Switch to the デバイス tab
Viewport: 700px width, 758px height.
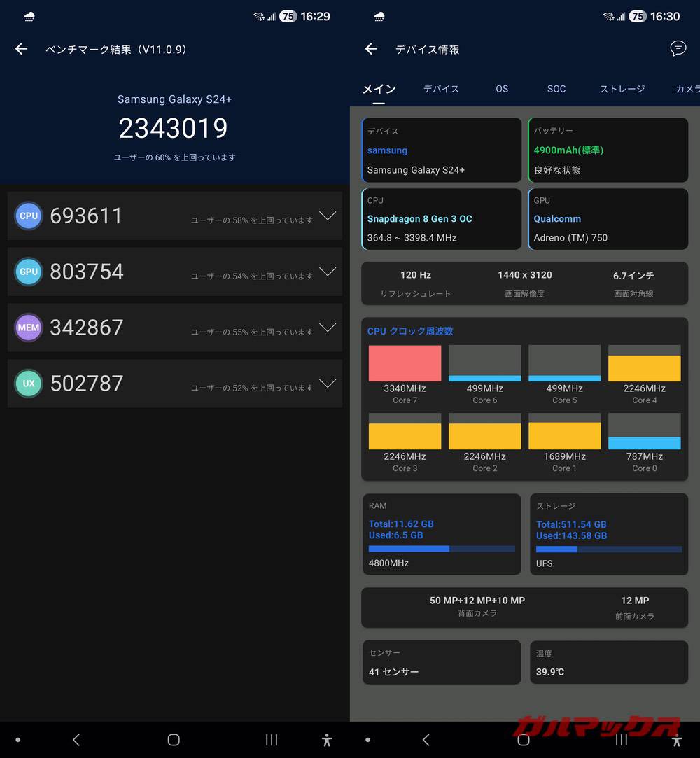tap(441, 89)
